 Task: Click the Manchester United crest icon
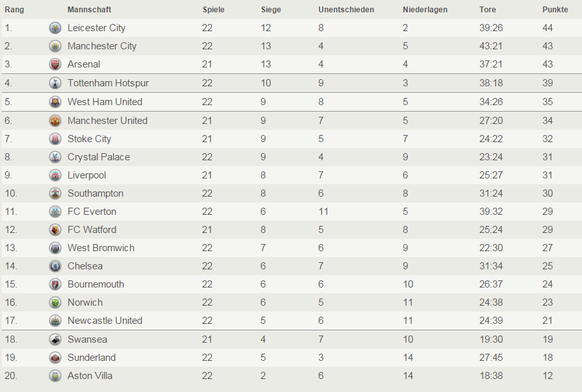55,121
